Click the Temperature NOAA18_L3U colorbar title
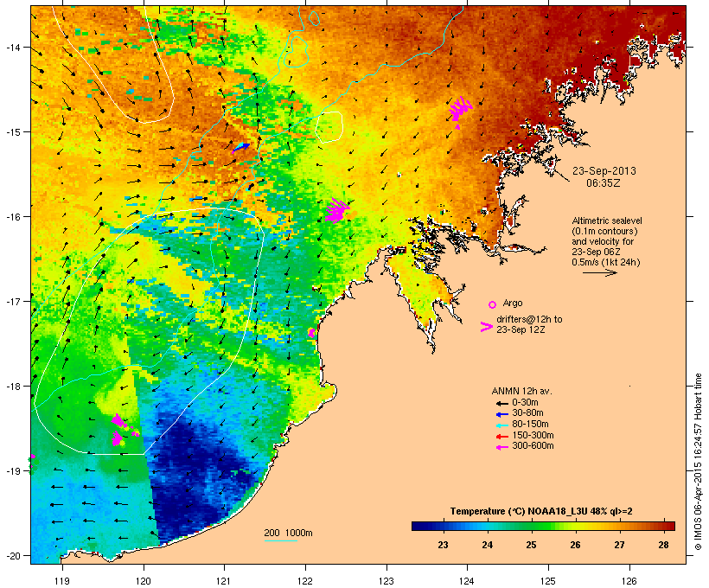The image size is (709, 588). pyautogui.click(x=541, y=512)
